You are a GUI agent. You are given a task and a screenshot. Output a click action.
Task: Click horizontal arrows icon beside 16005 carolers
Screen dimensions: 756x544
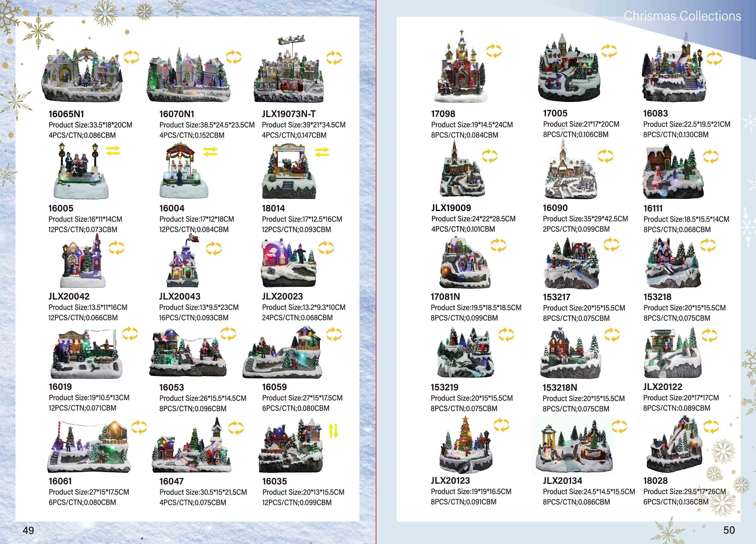pyautogui.click(x=113, y=151)
